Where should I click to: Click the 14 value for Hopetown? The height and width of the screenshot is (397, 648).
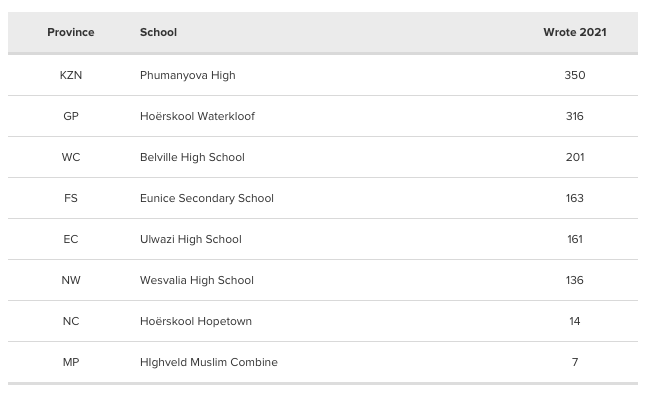[574, 321]
